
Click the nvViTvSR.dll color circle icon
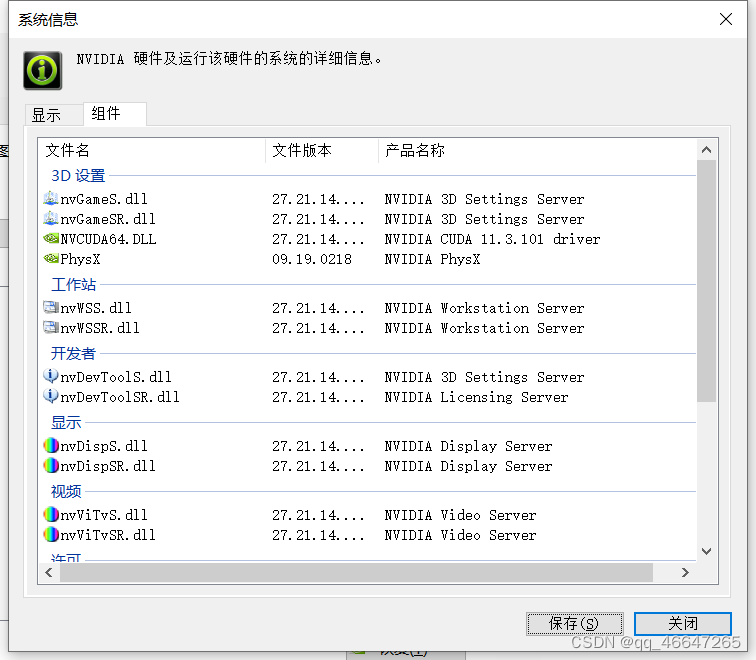coord(51,535)
